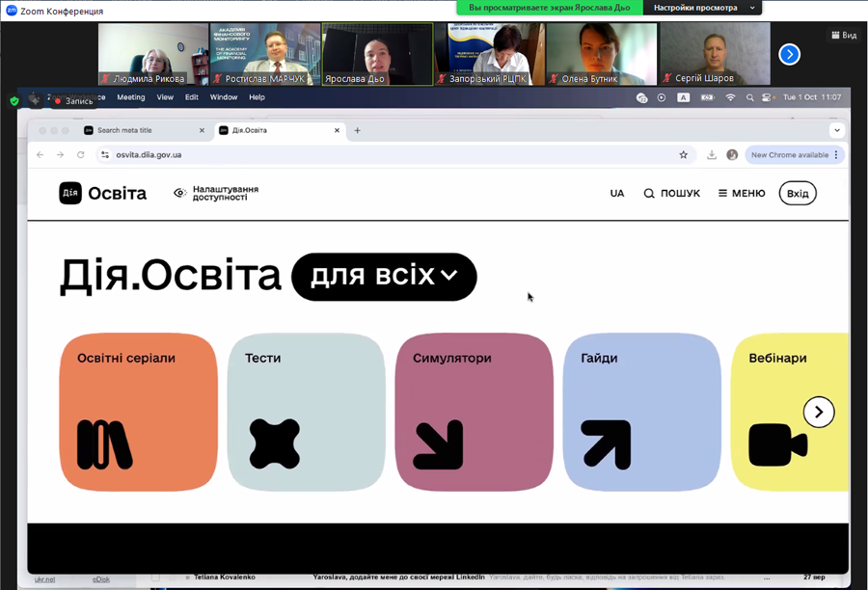
Task: Reload the page in Chrome
Action: [81, 155]
